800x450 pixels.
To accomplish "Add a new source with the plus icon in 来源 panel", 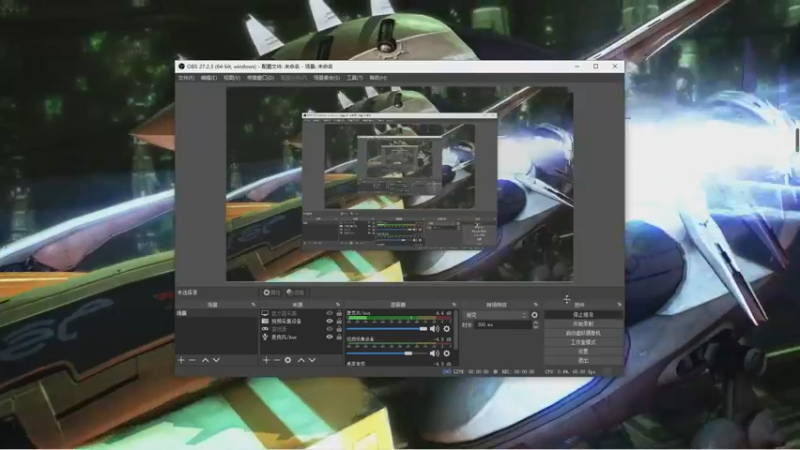I will click(x=266, y=360).
